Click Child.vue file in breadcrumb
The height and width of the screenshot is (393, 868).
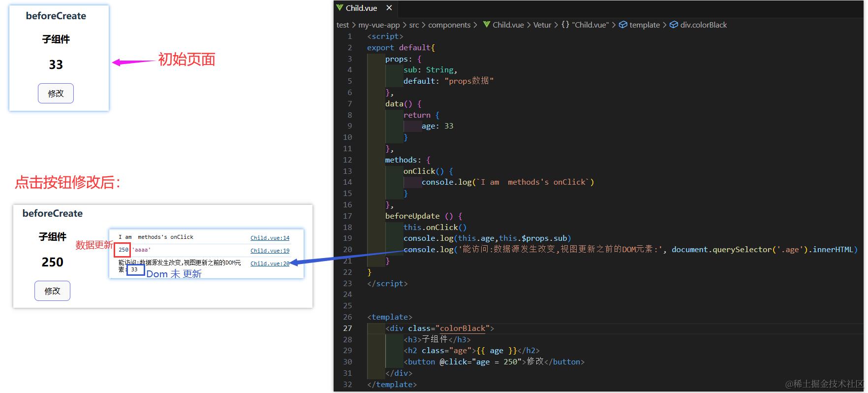click(x=508, y=25)
